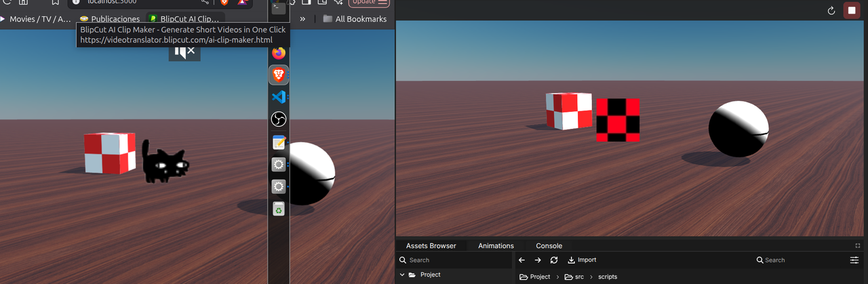Viewport: 868px width, 284px height.
Task: Go back using the left arrow in assets toolbar
Action: (521, 260)
